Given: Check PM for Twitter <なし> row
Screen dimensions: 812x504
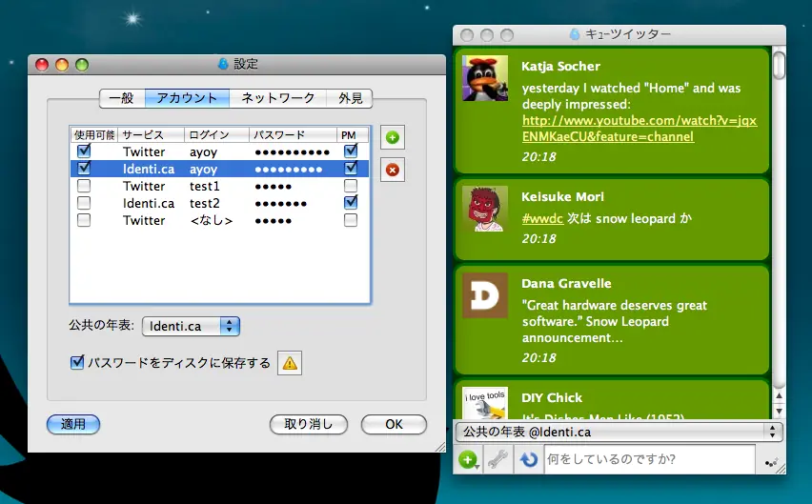Looking at the screenshot, I should point(351,220).
